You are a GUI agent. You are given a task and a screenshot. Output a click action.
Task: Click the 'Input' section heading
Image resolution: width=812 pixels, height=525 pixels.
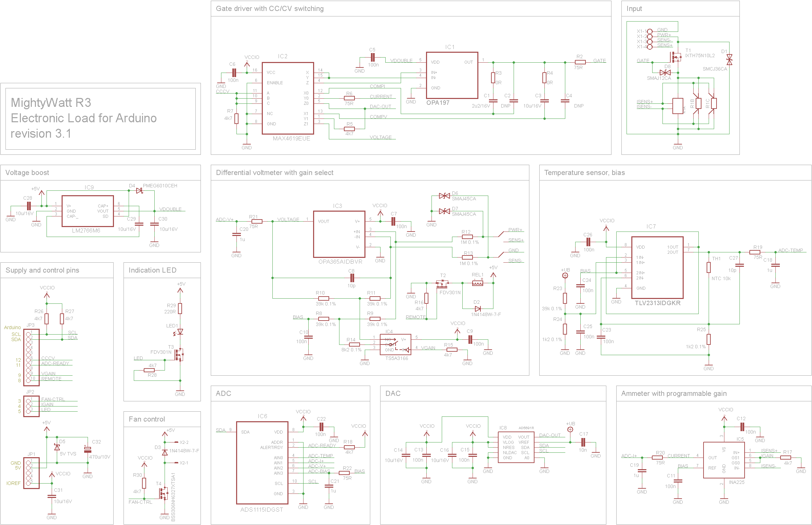[634, 9]
